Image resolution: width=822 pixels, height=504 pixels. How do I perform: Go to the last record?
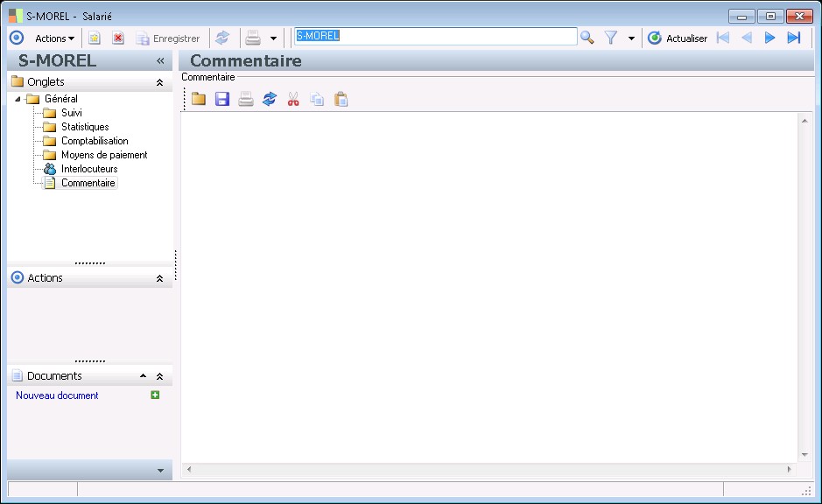click(794, 38)
